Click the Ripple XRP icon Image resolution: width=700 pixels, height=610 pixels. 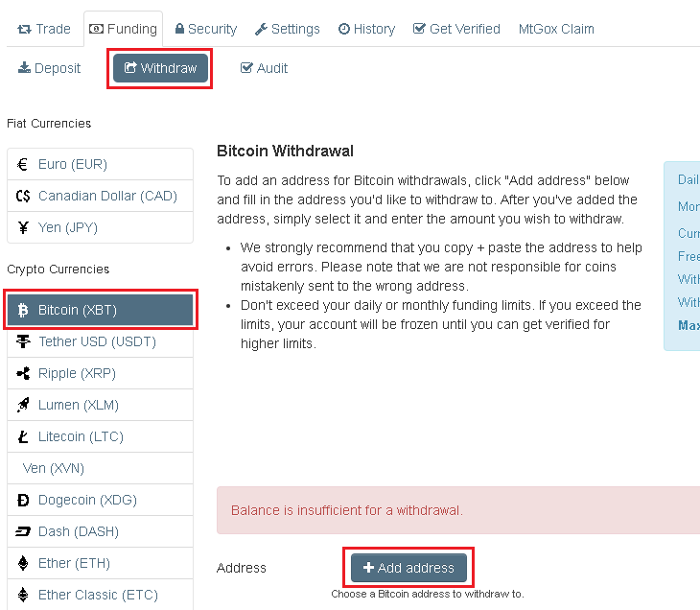coord(23,374)
